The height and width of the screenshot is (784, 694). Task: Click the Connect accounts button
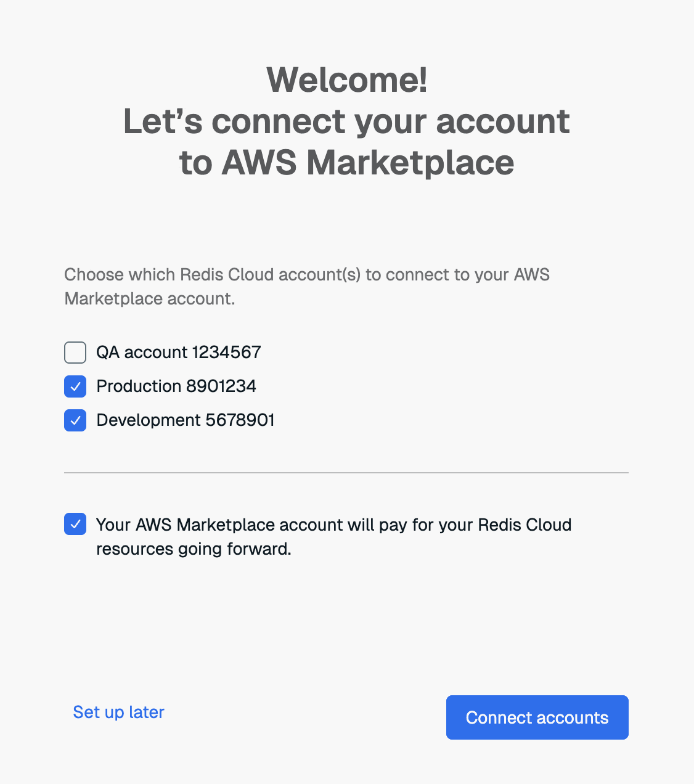(537, 717)
